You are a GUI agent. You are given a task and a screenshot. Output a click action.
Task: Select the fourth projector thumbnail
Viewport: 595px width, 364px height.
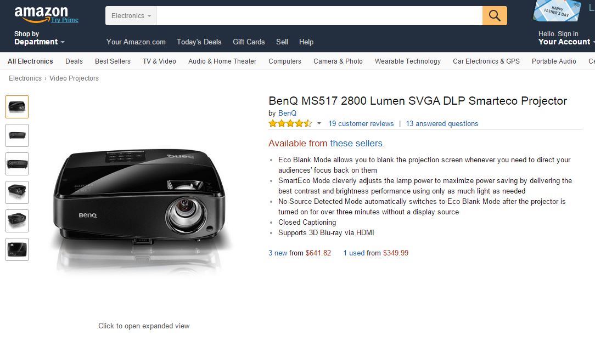(x=17, y=192)
